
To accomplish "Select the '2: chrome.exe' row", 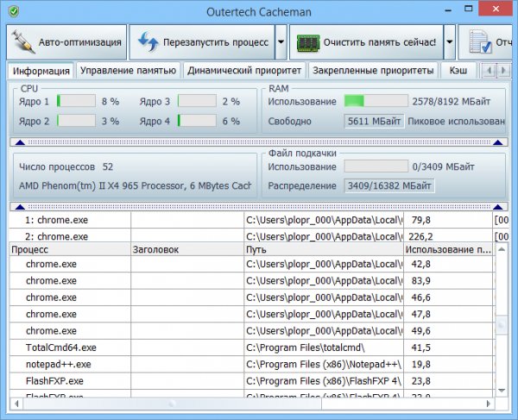I will point(259,236).
